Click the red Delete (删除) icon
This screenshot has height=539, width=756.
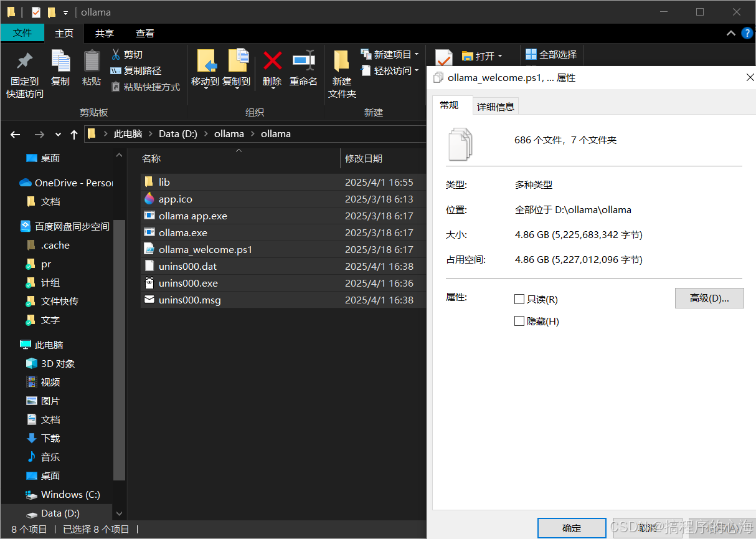[272, 60]
